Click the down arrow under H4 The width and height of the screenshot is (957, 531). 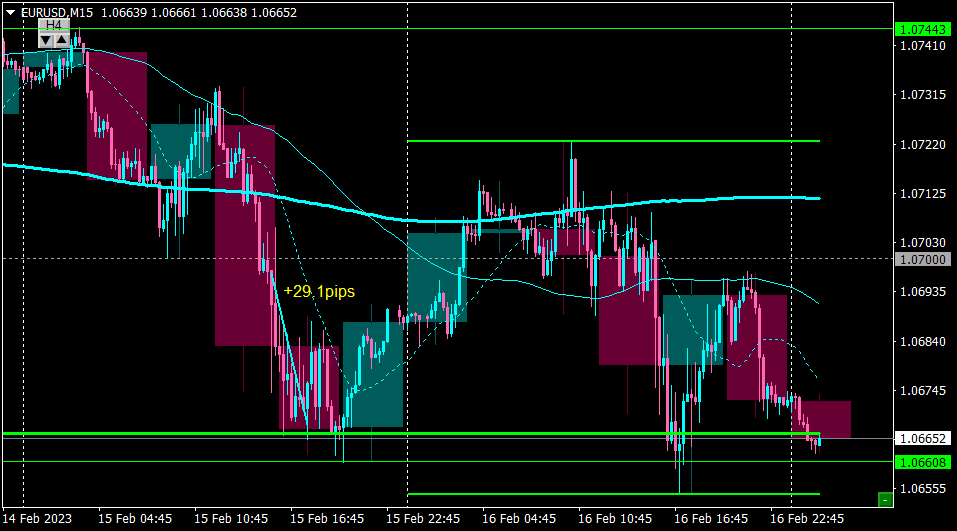[46, 40]
